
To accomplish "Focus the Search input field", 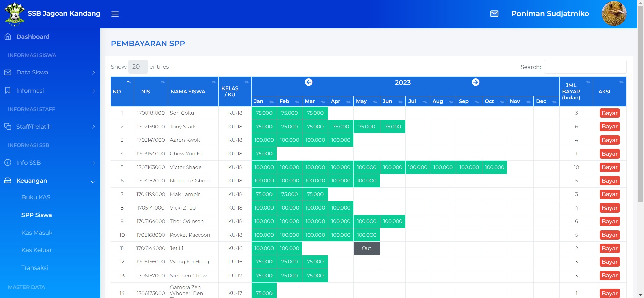I will (x=585, y=67).
